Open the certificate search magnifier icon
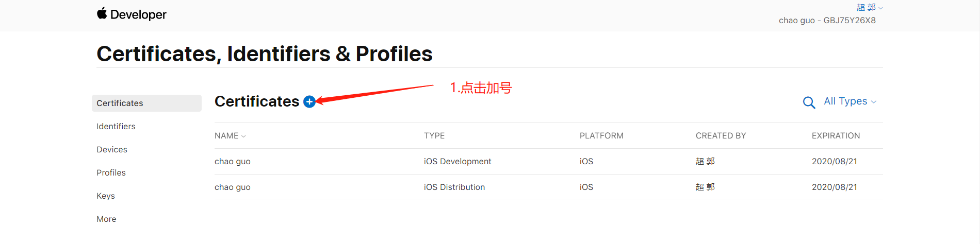 809,102
